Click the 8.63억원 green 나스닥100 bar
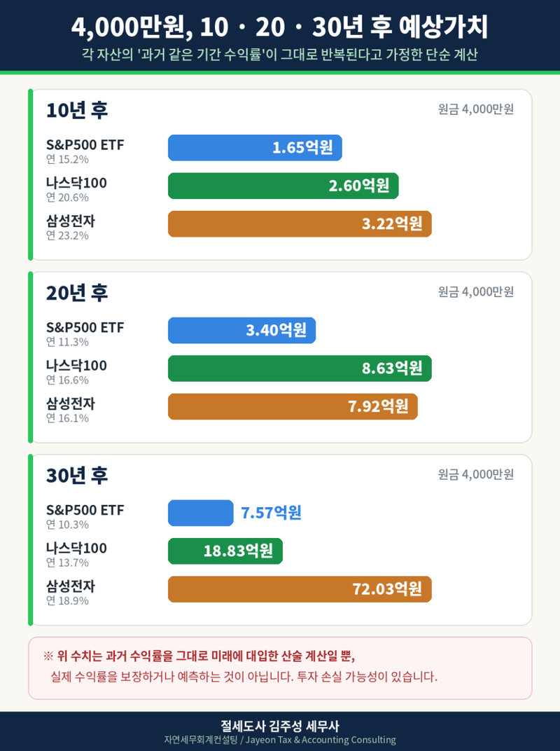This screenshot has width=560, height=751. 300,368
